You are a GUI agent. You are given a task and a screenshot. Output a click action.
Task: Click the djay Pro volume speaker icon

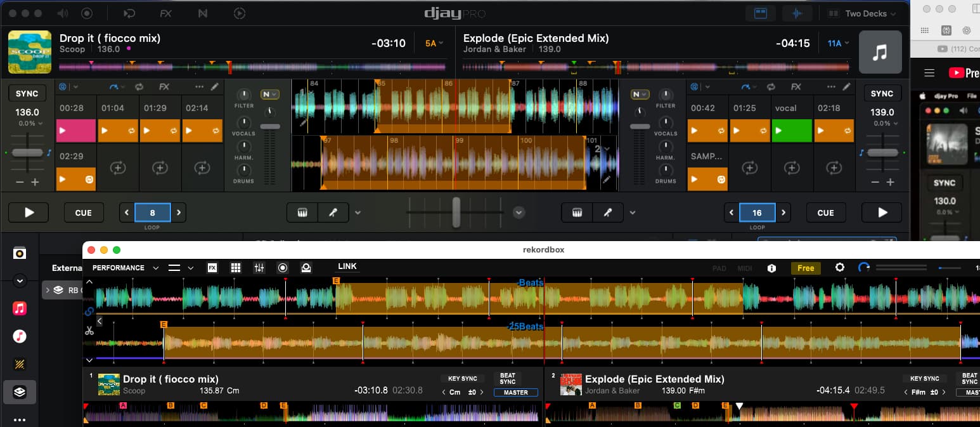coord(62,13)
